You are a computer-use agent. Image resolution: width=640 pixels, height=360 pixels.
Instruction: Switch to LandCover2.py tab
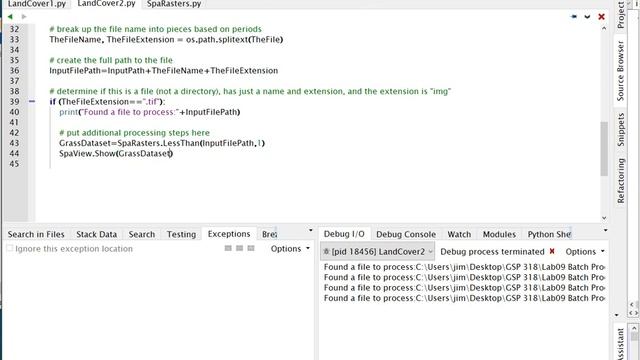tap(106, 4)
